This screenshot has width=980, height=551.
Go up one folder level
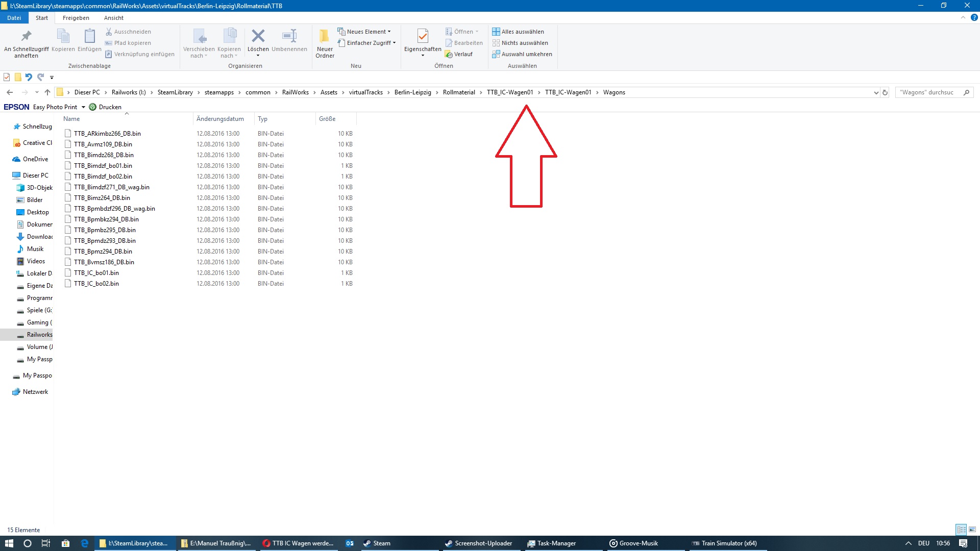click(x=47, y=92)
